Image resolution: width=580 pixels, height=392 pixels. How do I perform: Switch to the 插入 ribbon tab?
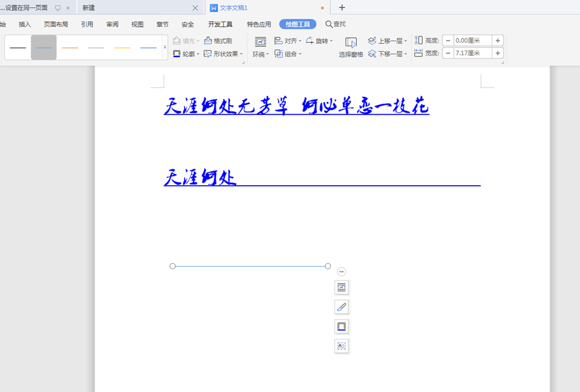25,24
